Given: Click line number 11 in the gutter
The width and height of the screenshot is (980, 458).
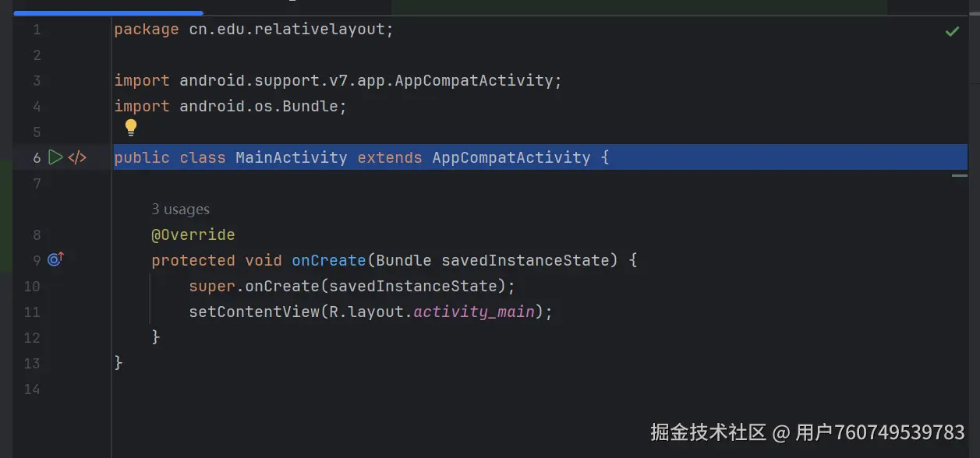Looking at the screenshot, I should click(31, 312).
